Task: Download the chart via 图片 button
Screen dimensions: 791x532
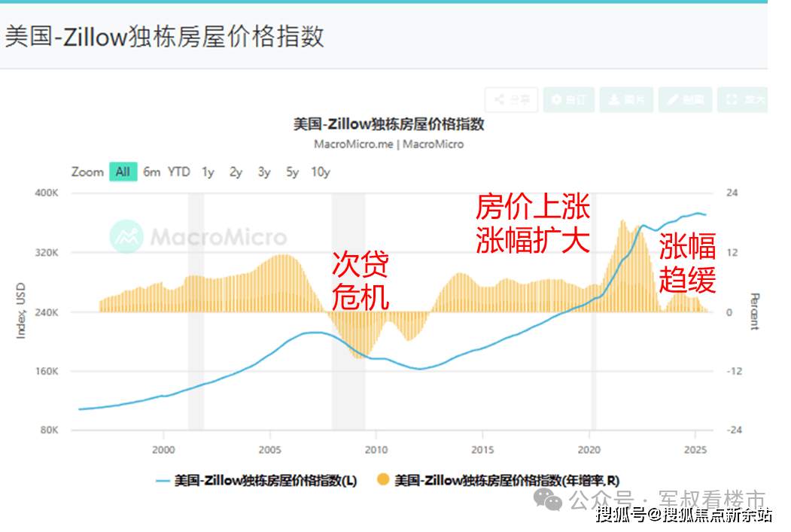Action: (x=626, y=99)
